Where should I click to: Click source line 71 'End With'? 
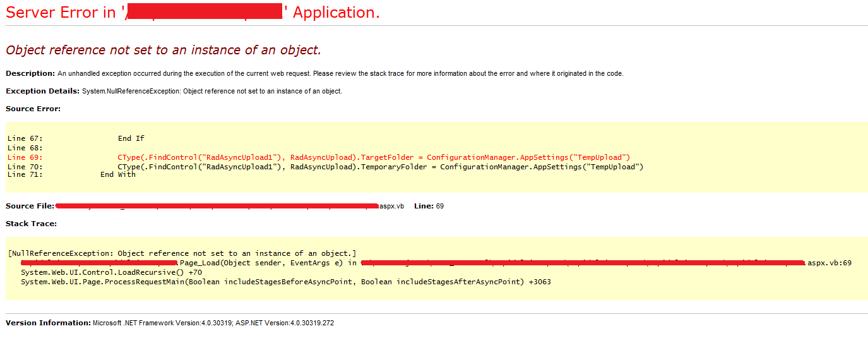point(117,174)
